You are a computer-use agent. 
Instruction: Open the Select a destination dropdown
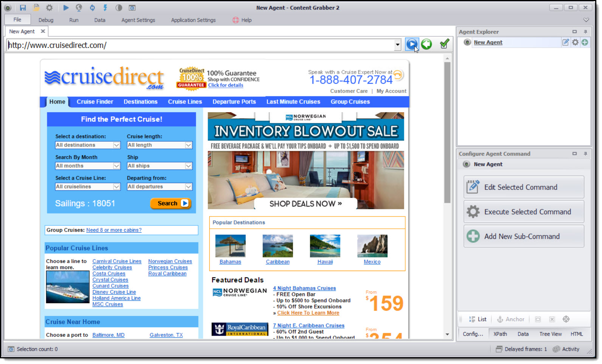88,145
